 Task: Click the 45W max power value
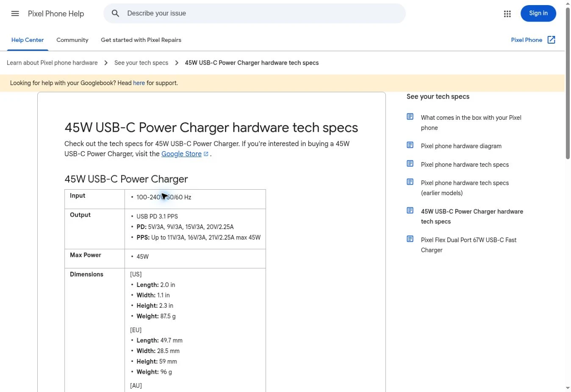click(x=142, y=257)
